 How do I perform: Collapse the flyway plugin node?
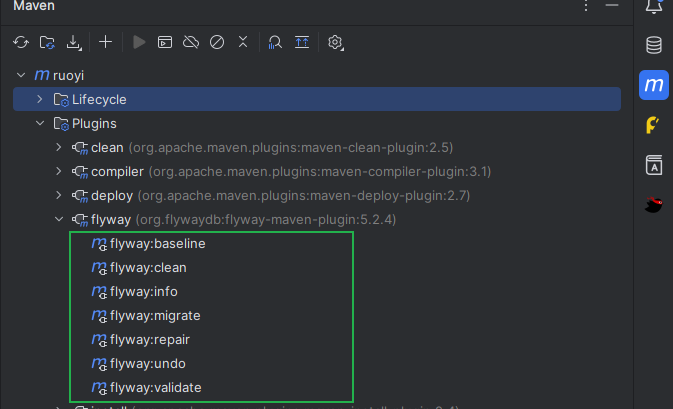click(x=59, y=220)
